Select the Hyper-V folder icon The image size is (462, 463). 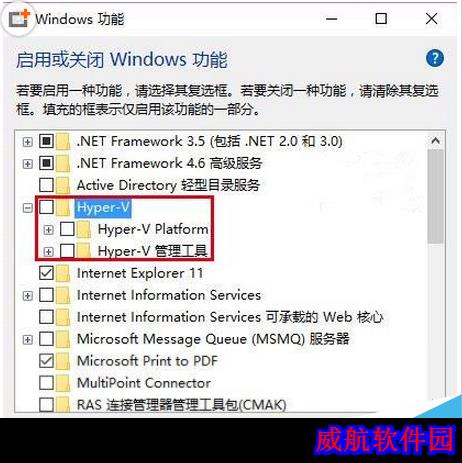click(63, 208)
